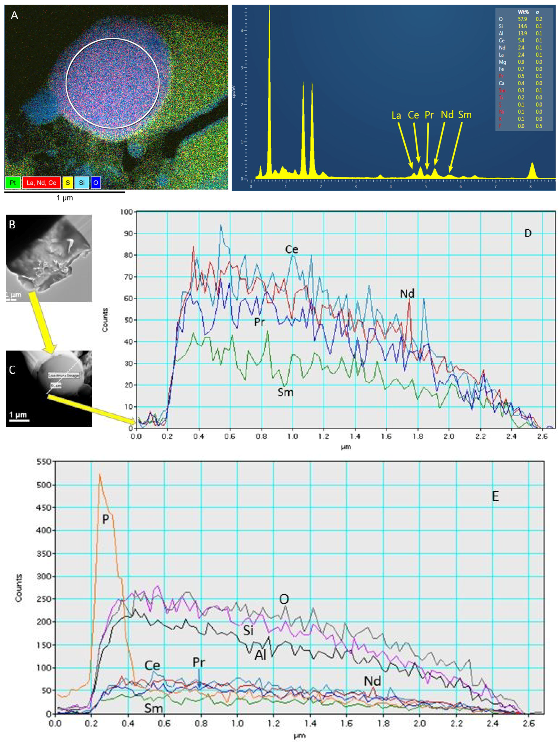Click the panel D letter label
Screen dimensions: 560x743
(x=528, y=233)
